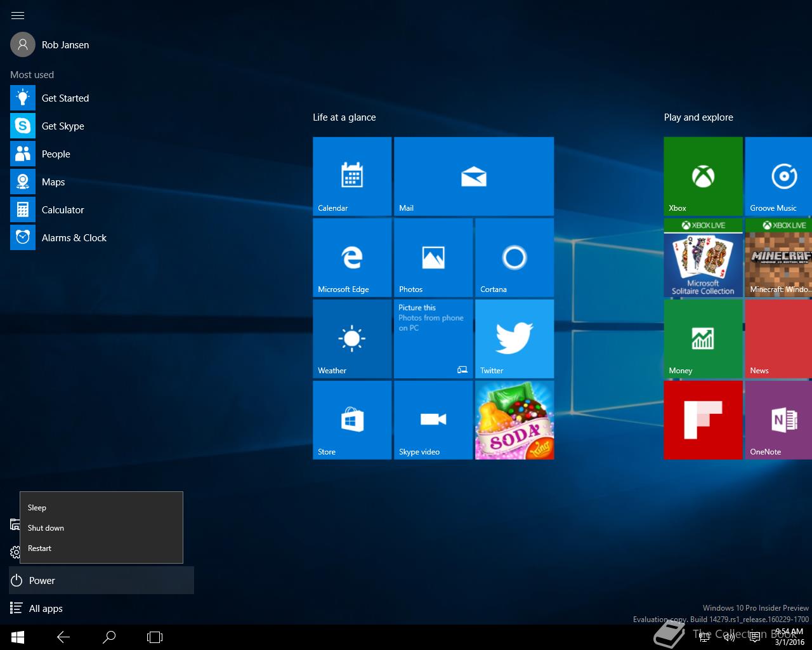Open the Minecraft Windows 10 tile
Screen dimensions: 812x650
coord(778,258)
